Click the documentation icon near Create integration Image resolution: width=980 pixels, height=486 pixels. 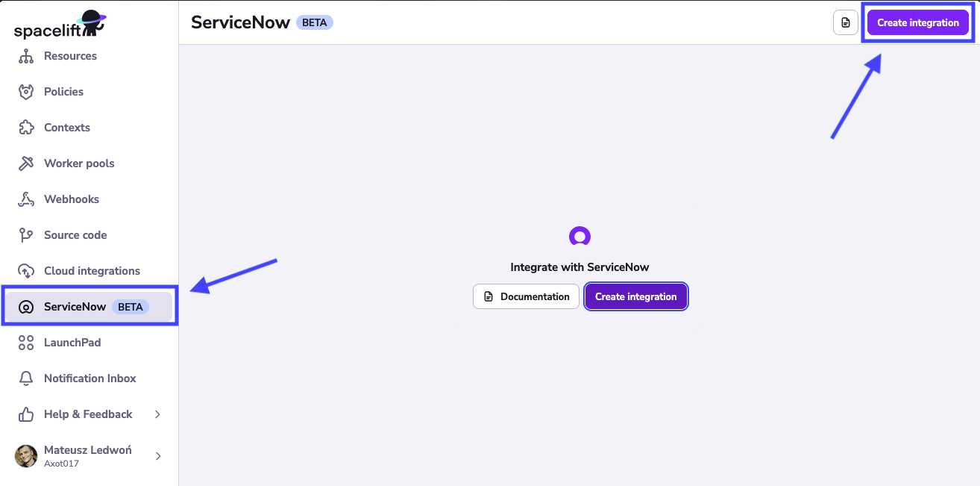(x=845, y=22)
